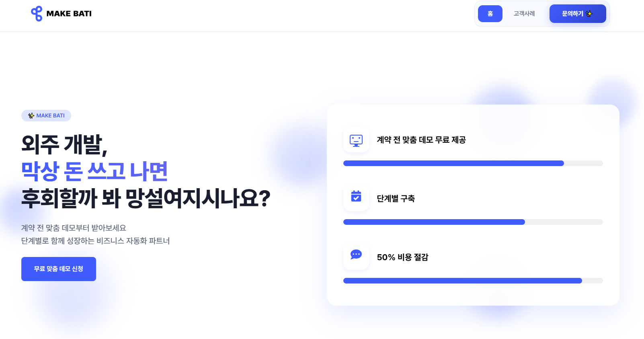Click the blue headline text 막상 돈 쓰고 나면
Viewport: 644px width, 339px height.
point(95,171)
